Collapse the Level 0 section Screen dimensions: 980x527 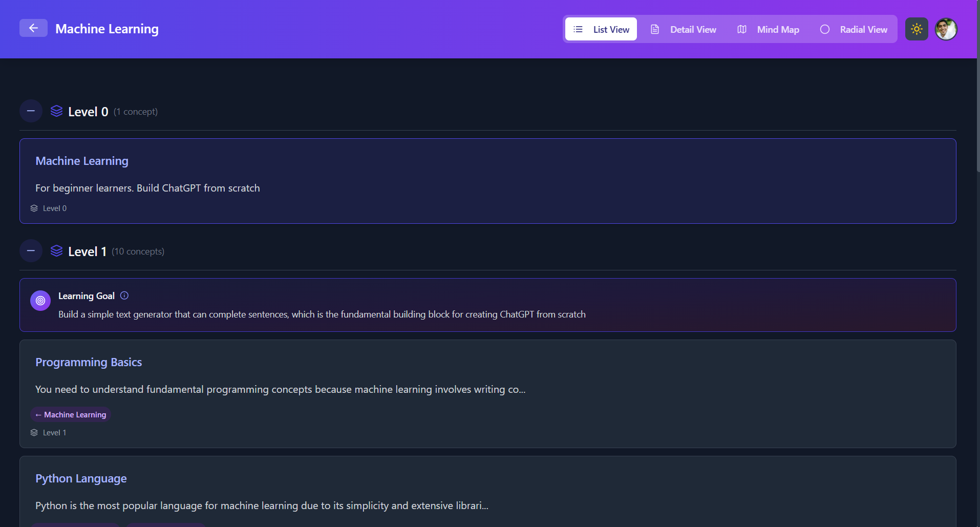pyautogui.click(x=31, y=111)
